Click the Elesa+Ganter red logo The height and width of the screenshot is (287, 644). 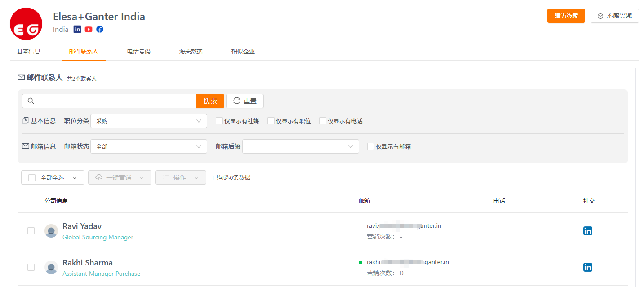point(26,24)
